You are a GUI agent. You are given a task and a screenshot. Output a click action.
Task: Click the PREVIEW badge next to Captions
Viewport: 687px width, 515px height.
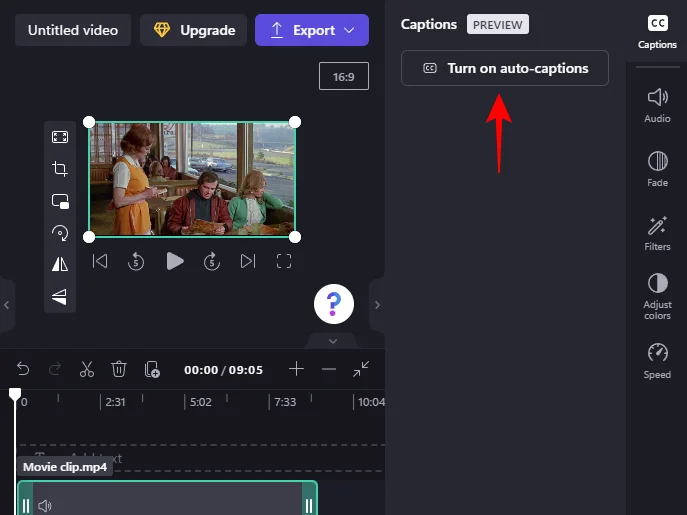498,24
